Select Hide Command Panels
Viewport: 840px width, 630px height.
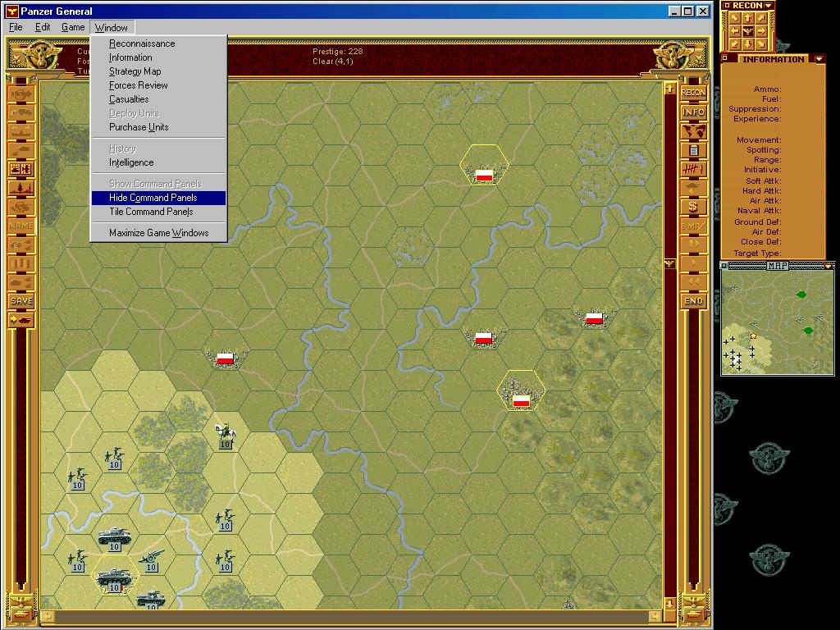158,198
